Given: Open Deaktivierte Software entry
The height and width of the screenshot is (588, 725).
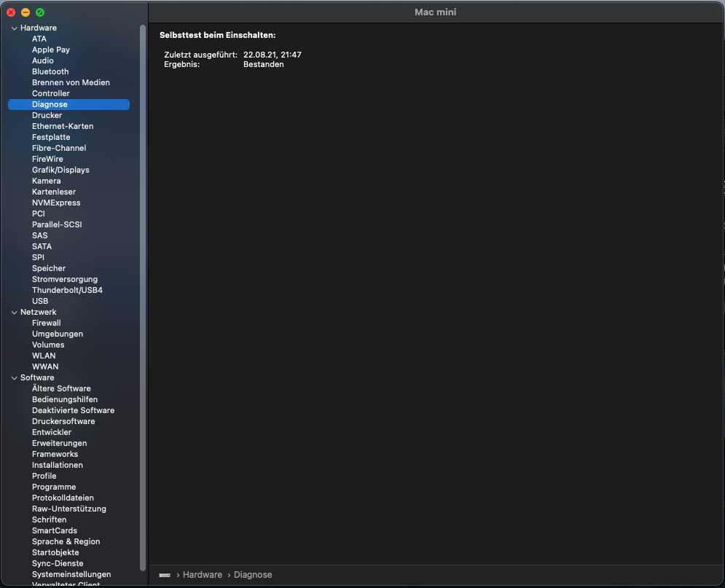Looking at the screenshot, I should (x=73, y=410).
